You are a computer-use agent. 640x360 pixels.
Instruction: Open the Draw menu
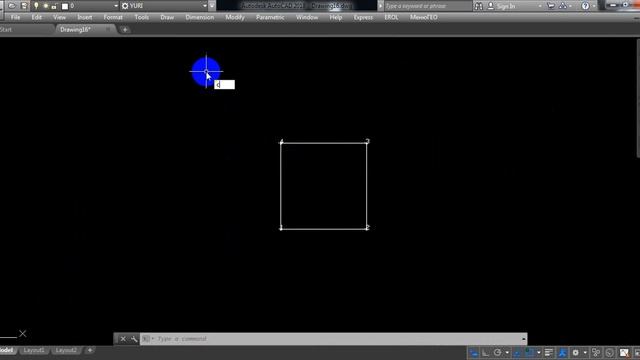[167, 18]
